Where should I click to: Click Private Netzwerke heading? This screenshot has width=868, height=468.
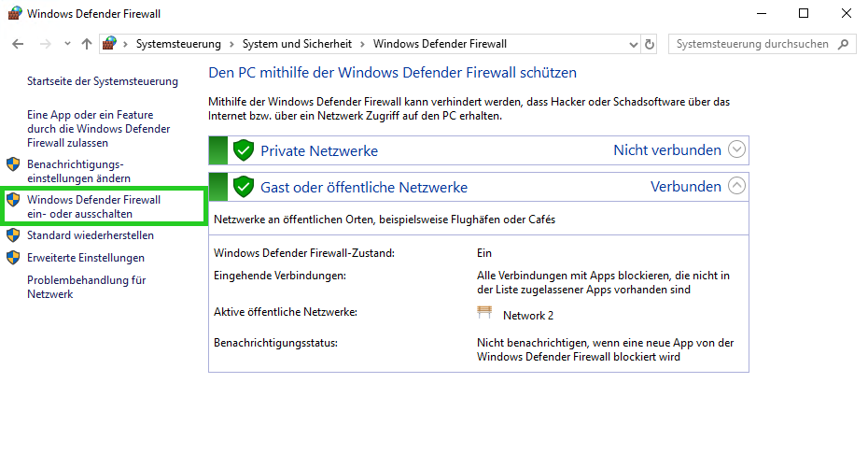[x=319, y=150]
